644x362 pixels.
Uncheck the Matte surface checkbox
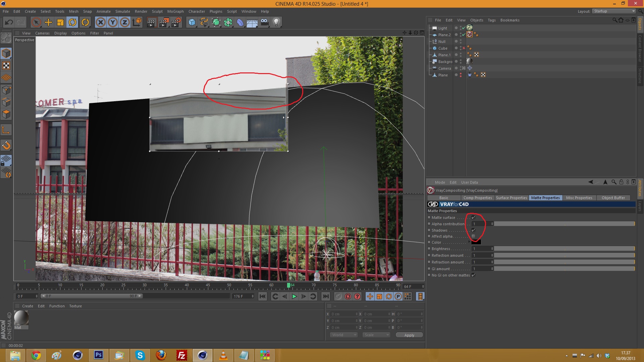(x=473, y=218)
